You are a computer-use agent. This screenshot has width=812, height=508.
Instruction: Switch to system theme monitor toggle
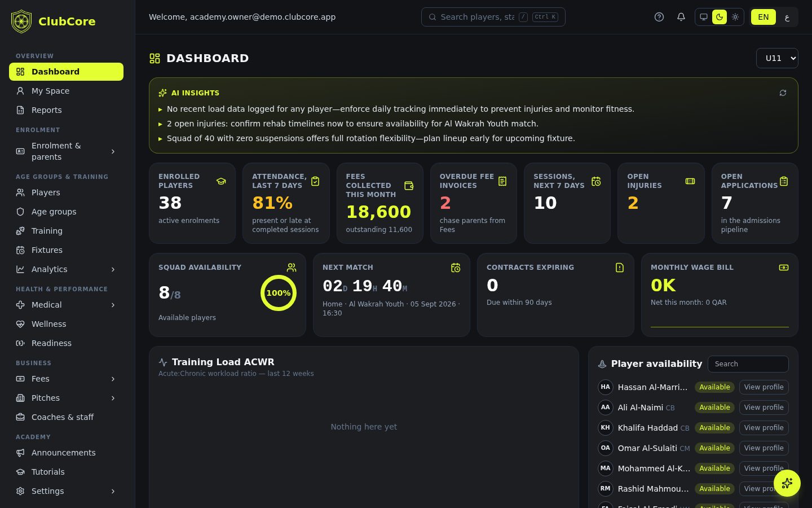click(704, 17)
